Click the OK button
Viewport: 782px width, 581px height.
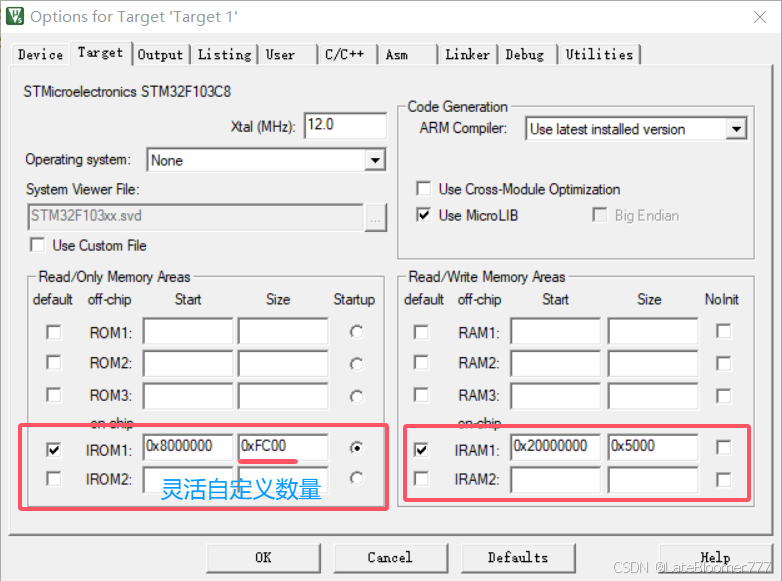pos(263,558)
